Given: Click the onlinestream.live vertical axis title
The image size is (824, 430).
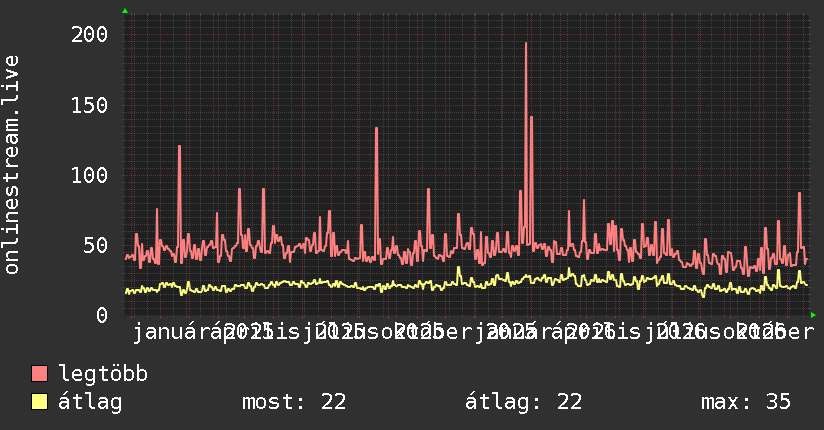Looking at the screenshot, I should click(11, 165).
